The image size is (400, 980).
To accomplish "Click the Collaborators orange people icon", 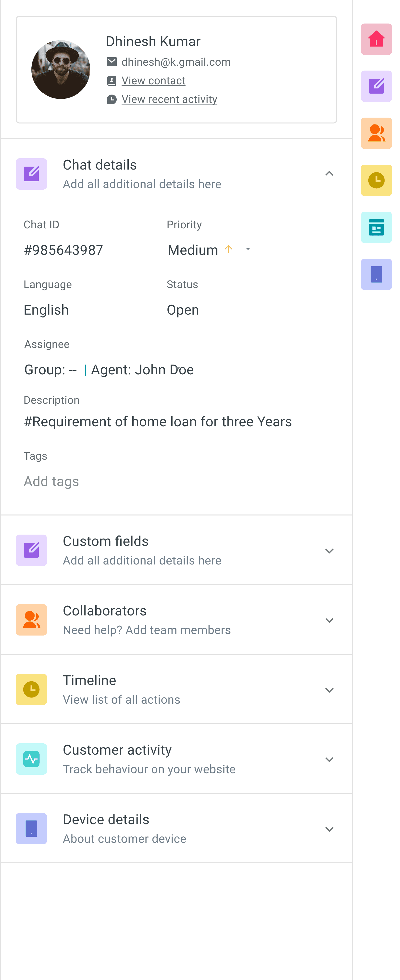I will pyautogui.click(x=31, y=620).
